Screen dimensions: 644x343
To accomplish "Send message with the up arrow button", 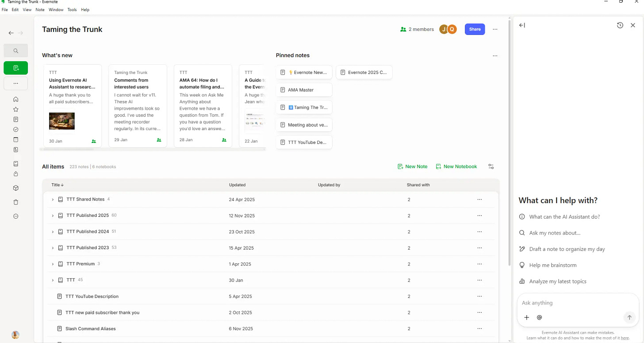I will click(629, 317).
